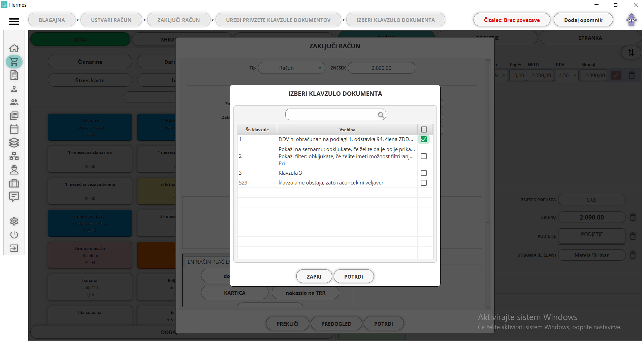Click Čitalec: Brez povezave button
644x345 pixels.
(x=512, y=20)
